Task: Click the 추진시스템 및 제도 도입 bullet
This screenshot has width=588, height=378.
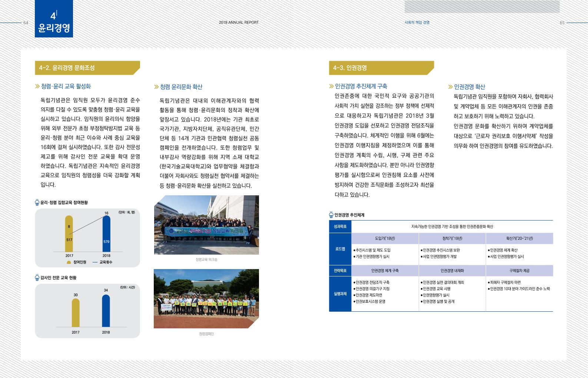Action: (x=372, y=250)
